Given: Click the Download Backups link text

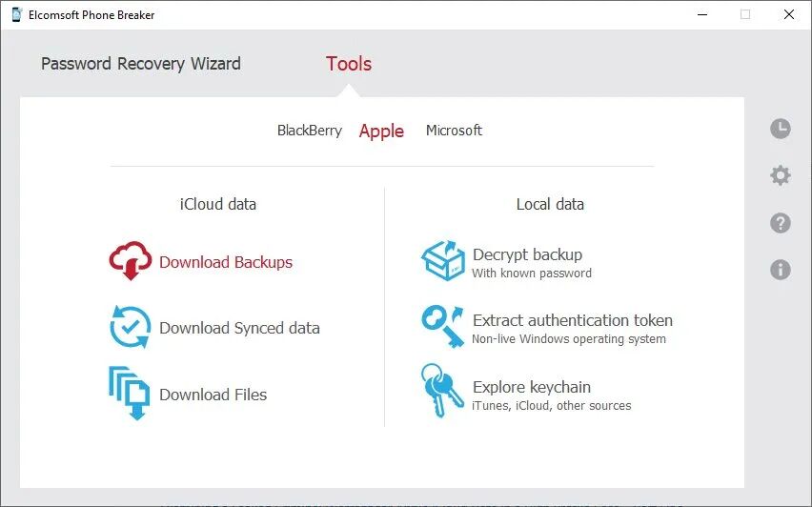Looking at the screenshot, I should [x=226, y=262].
